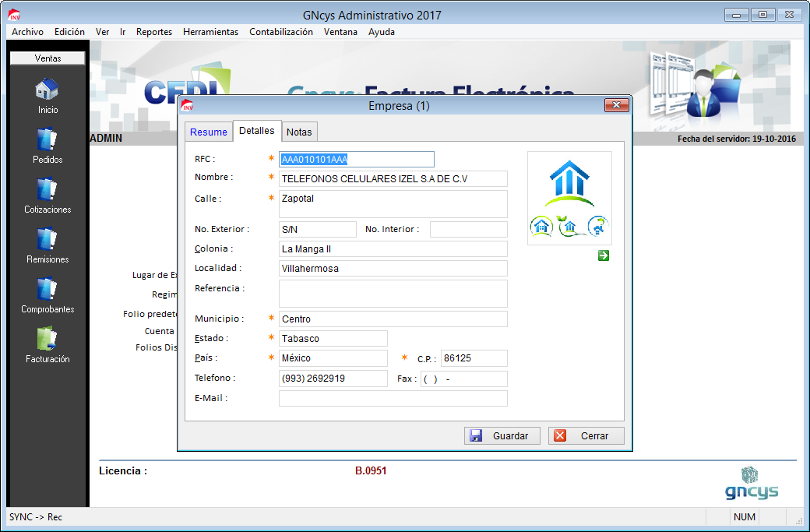Click the NUM status bar indicator
This screenshot has width=810, height=532.
pyautogui.click(x=745, y=517)
